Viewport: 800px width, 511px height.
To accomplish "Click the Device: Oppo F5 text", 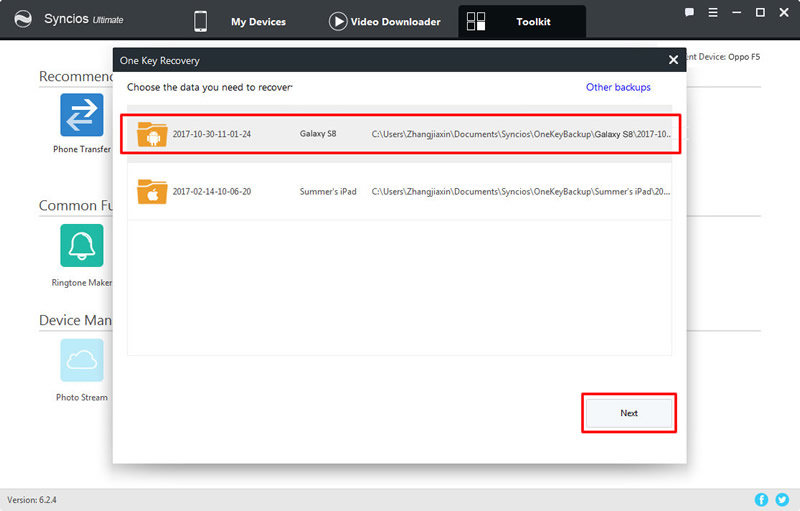I will coord(729,57).
